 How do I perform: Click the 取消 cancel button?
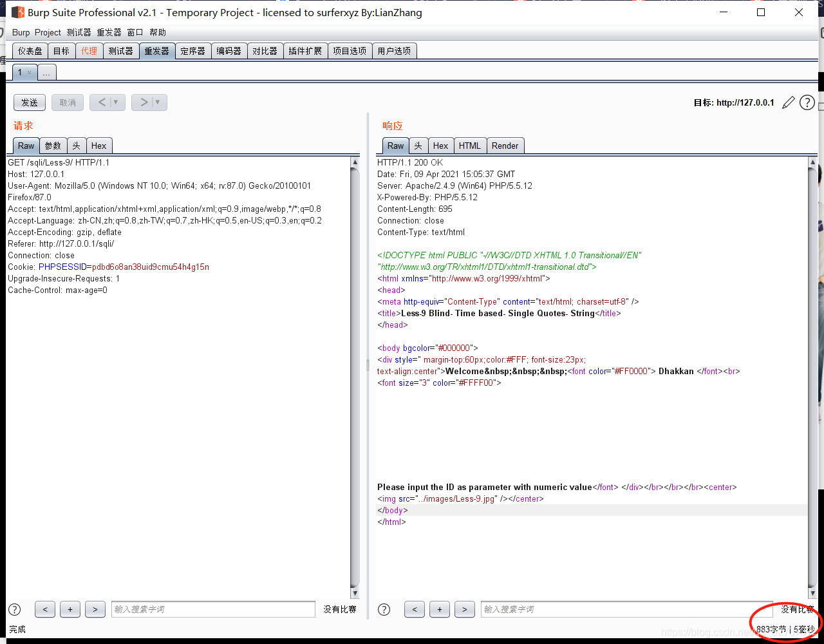point(68,102)
